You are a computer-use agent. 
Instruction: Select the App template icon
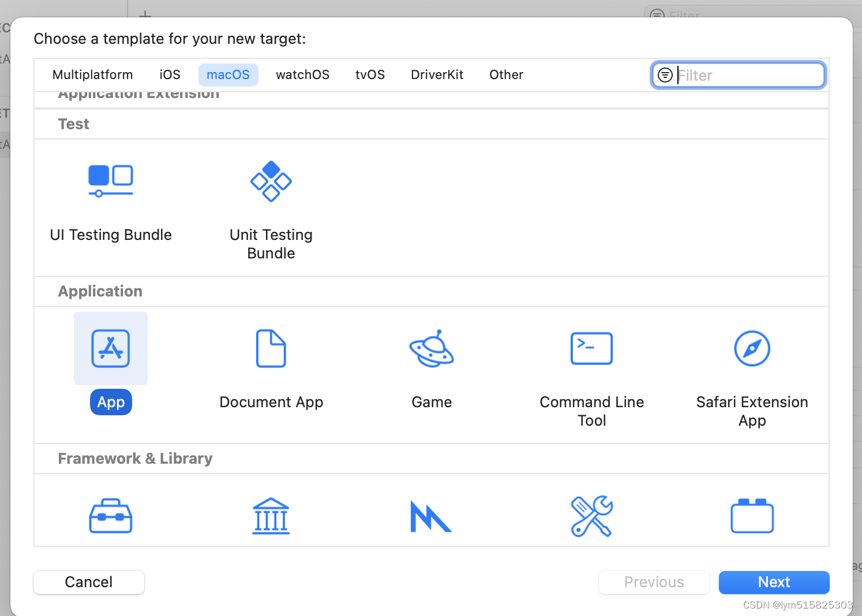[x=110, y=348]
